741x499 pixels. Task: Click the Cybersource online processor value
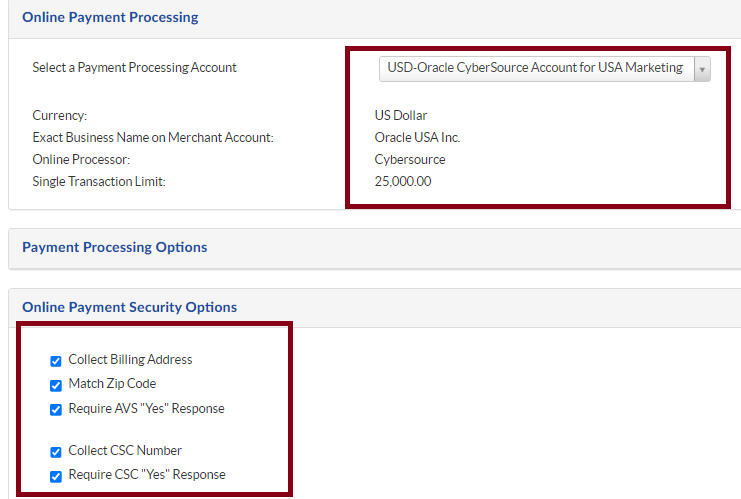[410, 159]
